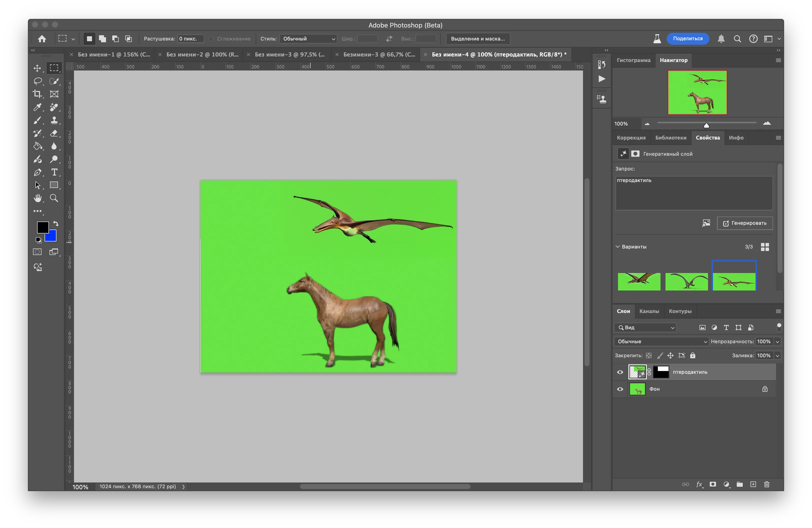Open the Непрозрачность opacity dropdown arrow
This screenshot has width=812, height=528.
point(777,341)
